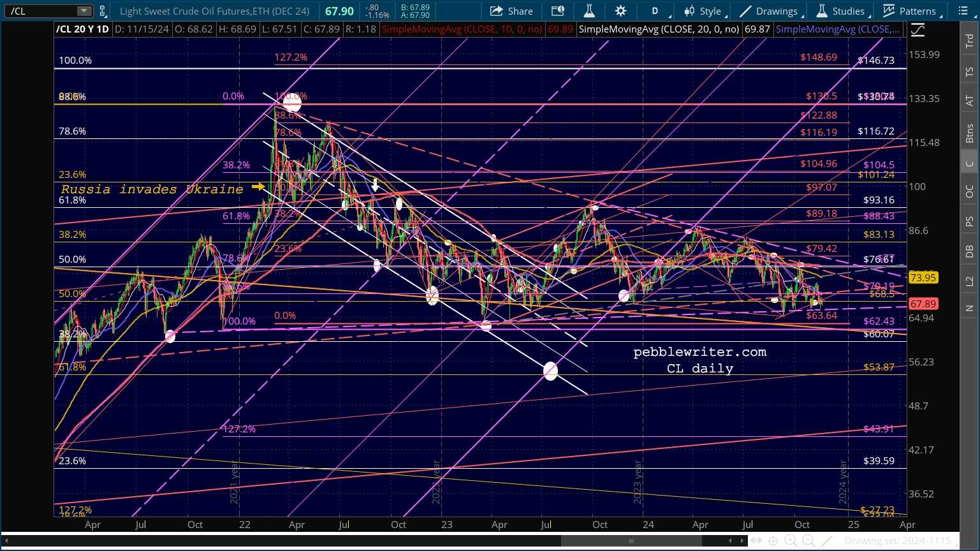Open the list options menu icon at top right
Screen dimensions: 980x551
click(x=963, y=11)
